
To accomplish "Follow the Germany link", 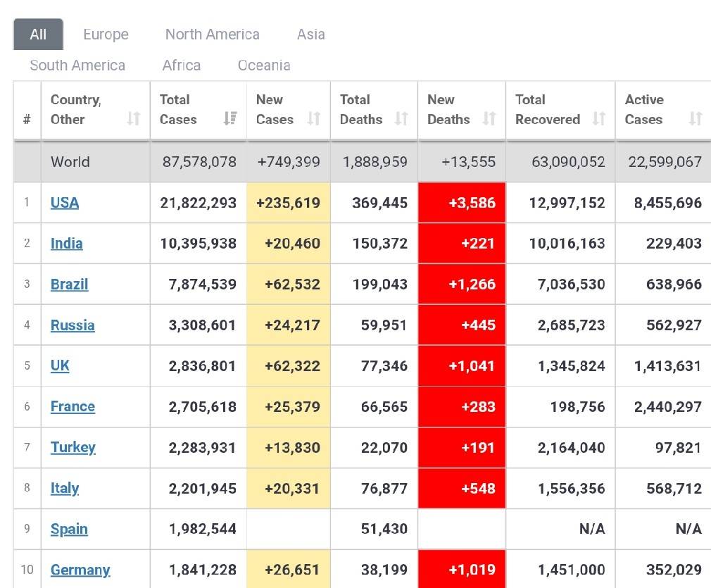I will tap(80, 570).
